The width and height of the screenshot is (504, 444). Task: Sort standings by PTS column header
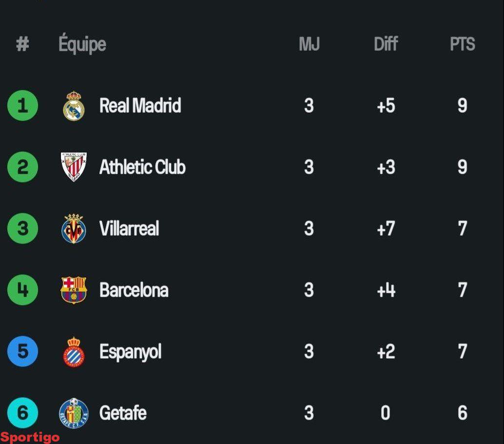462,44
